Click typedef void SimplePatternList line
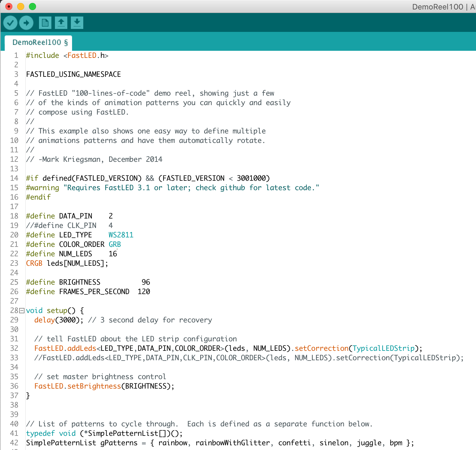This screenshot has height=450, width=476. [x=105, y=433]
